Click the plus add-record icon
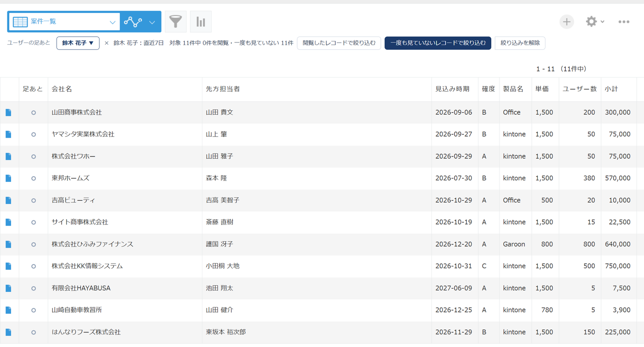This screenshot has width=644, height=347. tap(567, 22)
